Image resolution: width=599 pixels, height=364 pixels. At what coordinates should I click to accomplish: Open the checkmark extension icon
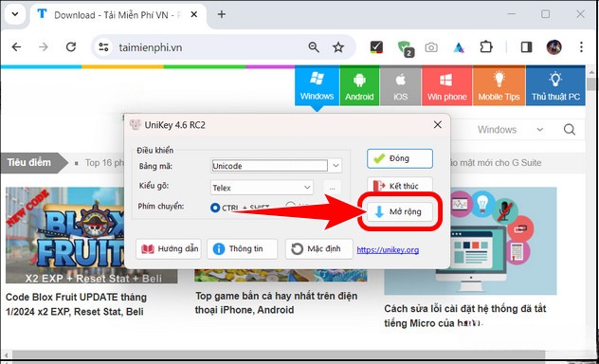pyautogui.click(x=376, y=47)
